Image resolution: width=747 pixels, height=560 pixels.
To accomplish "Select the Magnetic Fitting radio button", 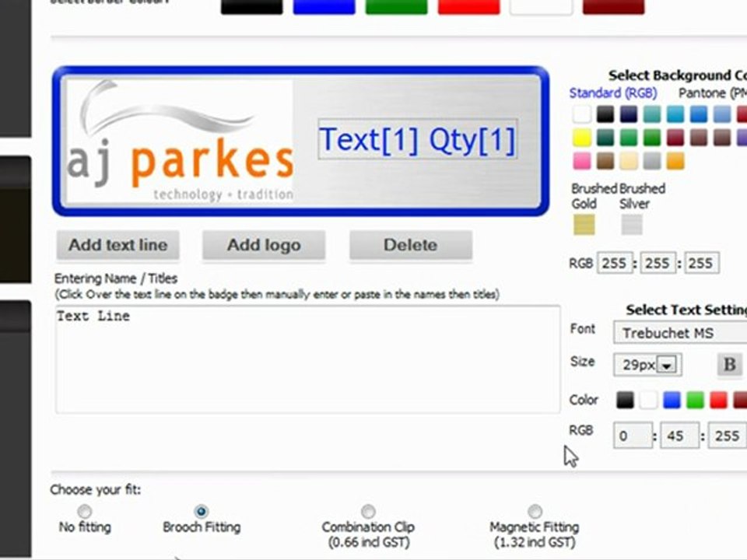I will coord(535,512).
